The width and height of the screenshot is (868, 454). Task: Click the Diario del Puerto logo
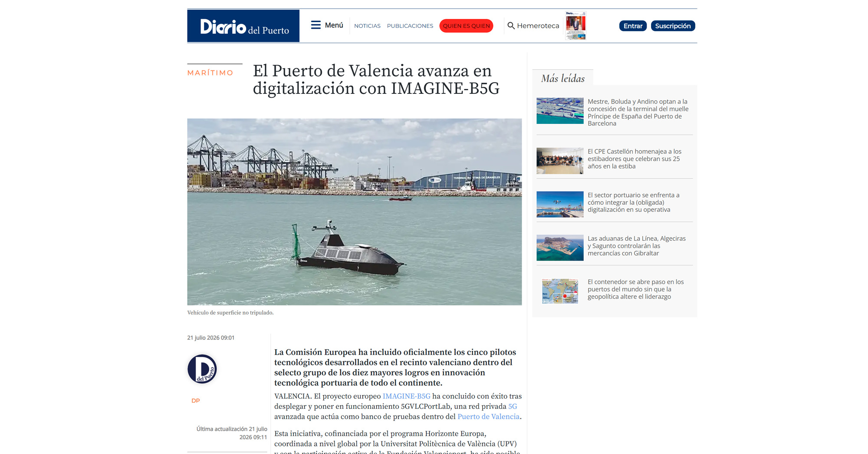point(243,26)
